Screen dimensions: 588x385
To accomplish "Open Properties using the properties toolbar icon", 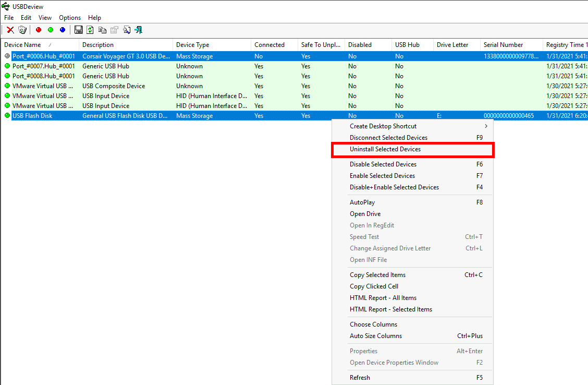I will point(114,30).
